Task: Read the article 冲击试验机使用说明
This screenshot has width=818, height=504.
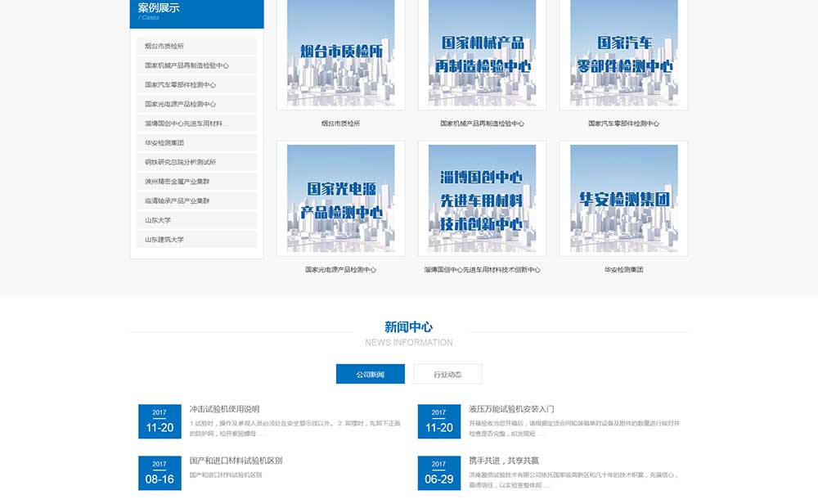Action: click(224, 409)
